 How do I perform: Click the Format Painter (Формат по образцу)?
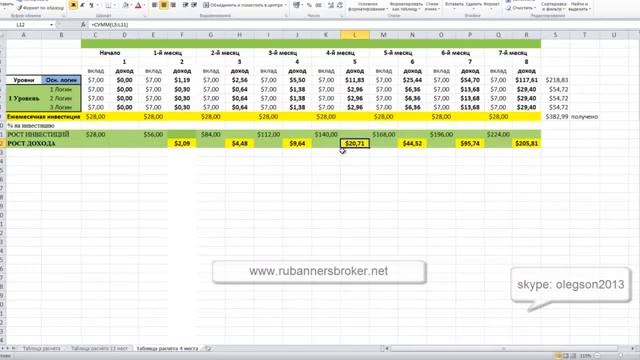(41, 7)
